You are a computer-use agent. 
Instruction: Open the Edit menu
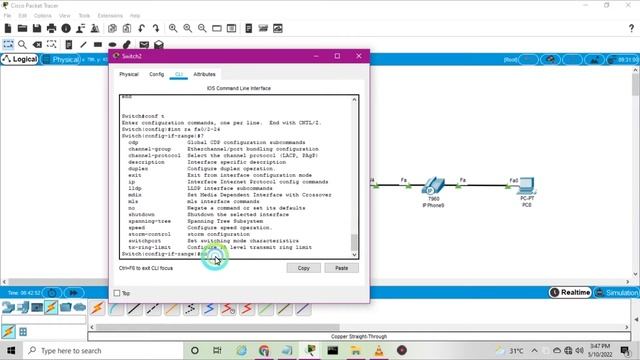(x=22, y=16)
